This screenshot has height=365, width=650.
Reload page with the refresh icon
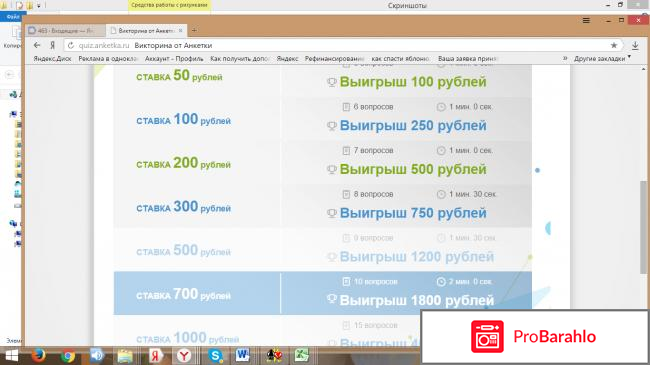point(71,45)
